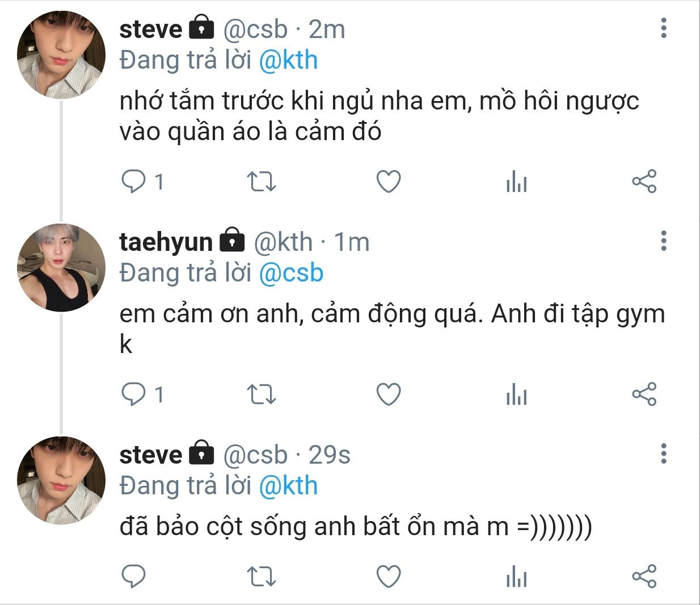Open @csb mention link in taehyun's reply
This screenshot has height=605, width=700.
(291, 273)
